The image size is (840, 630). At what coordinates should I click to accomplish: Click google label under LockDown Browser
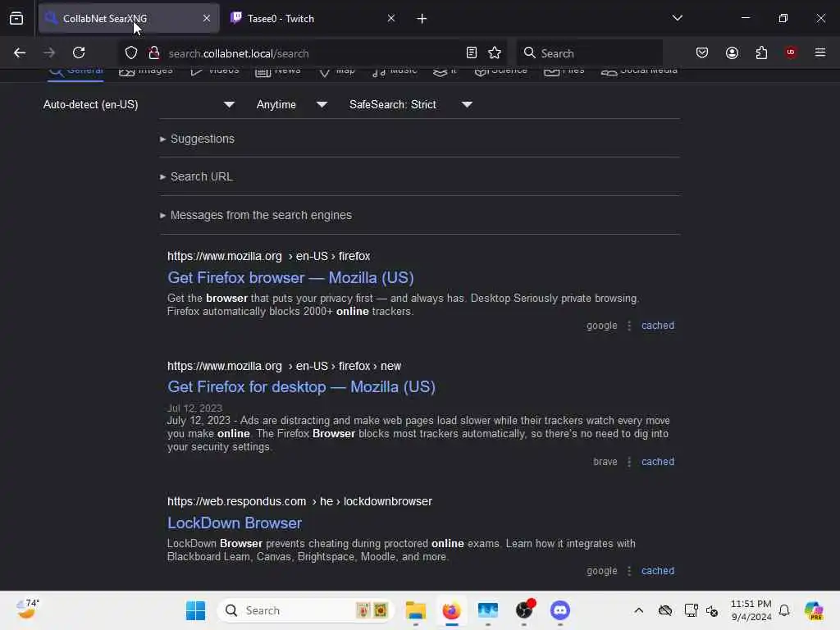click(601, 571)
